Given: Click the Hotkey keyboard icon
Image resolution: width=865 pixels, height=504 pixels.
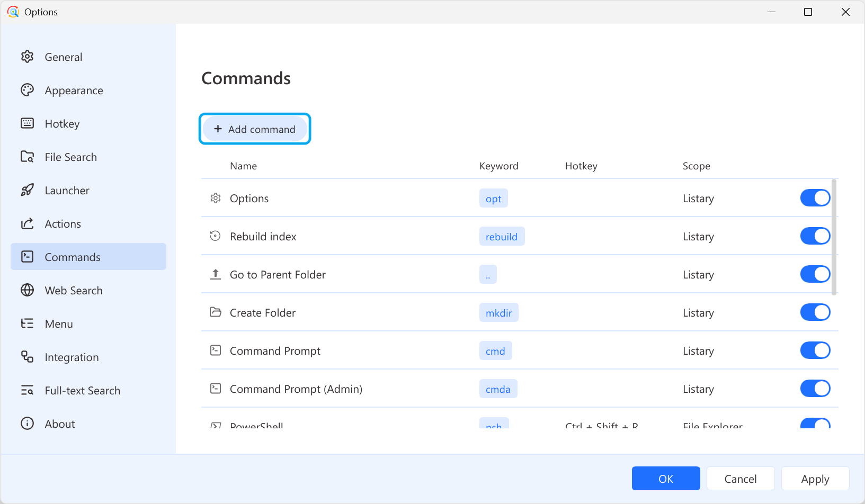Looking at the screenshot, I should (x=27, y=123).
